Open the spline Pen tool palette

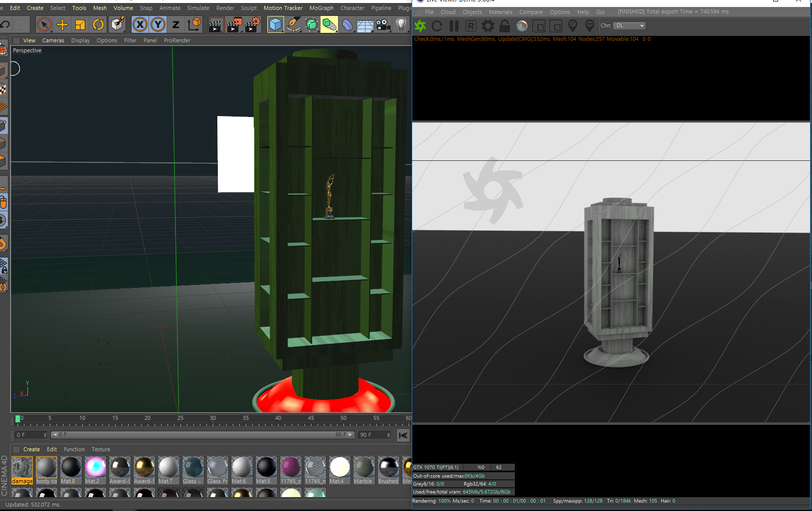pyautogui.click(x=294, y=24)
